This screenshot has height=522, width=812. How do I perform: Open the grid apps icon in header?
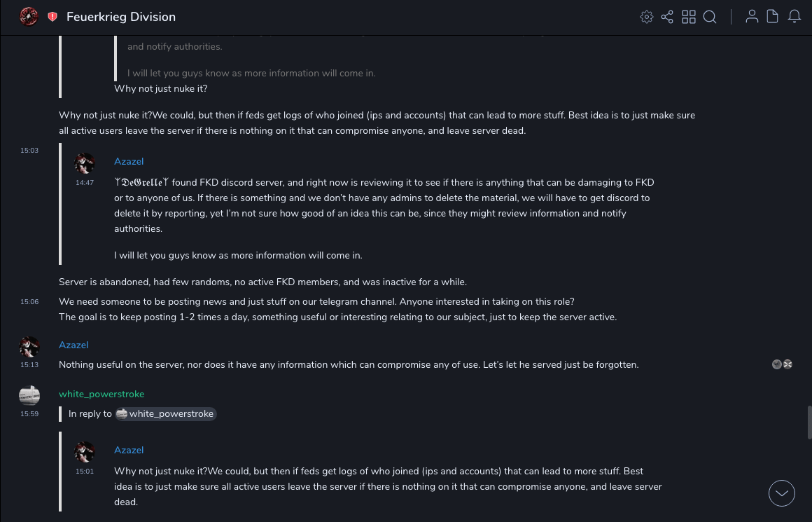689,17
